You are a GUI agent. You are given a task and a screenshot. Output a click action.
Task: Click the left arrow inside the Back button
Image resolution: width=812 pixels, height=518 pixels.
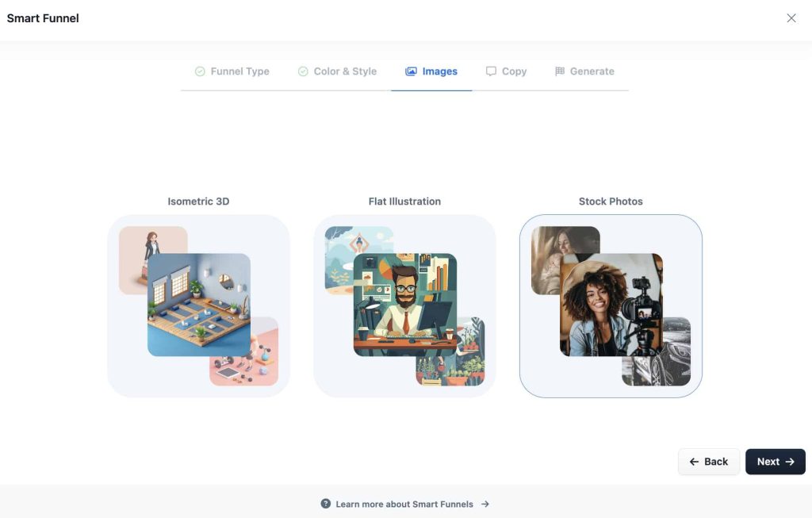click(x=692, y=461)
